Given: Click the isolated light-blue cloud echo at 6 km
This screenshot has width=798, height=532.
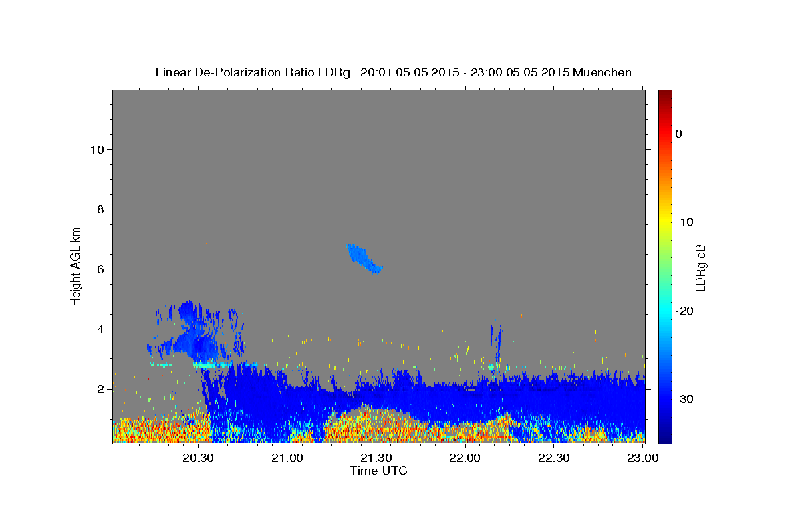Looking at the screenshot, I should 364,259.
